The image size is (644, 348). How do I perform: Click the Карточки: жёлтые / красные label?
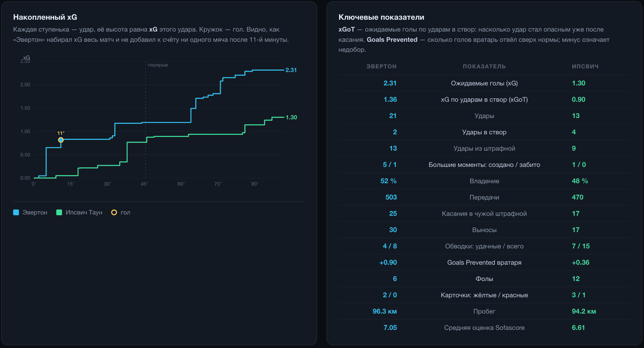pyautogui.click(x=484, y=295)
